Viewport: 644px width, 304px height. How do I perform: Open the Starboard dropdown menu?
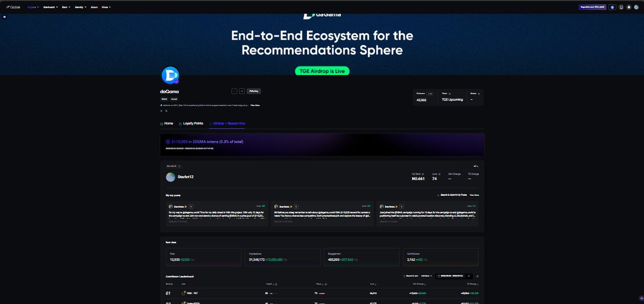(51, 8)
